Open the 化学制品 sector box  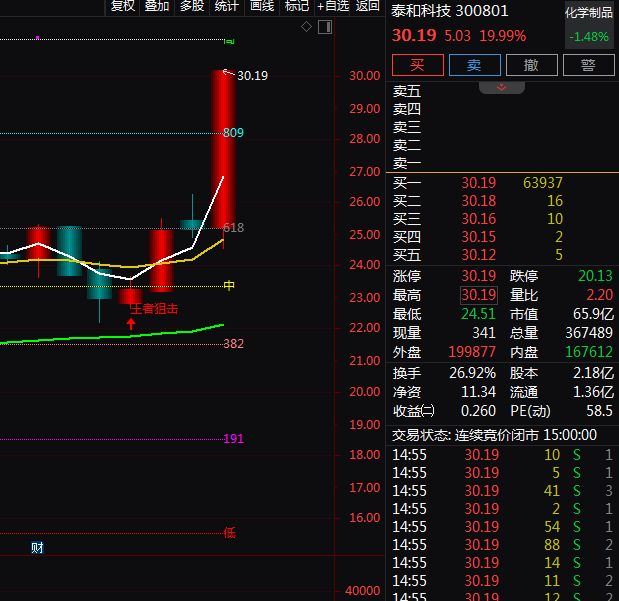click(x=589, y=25)
